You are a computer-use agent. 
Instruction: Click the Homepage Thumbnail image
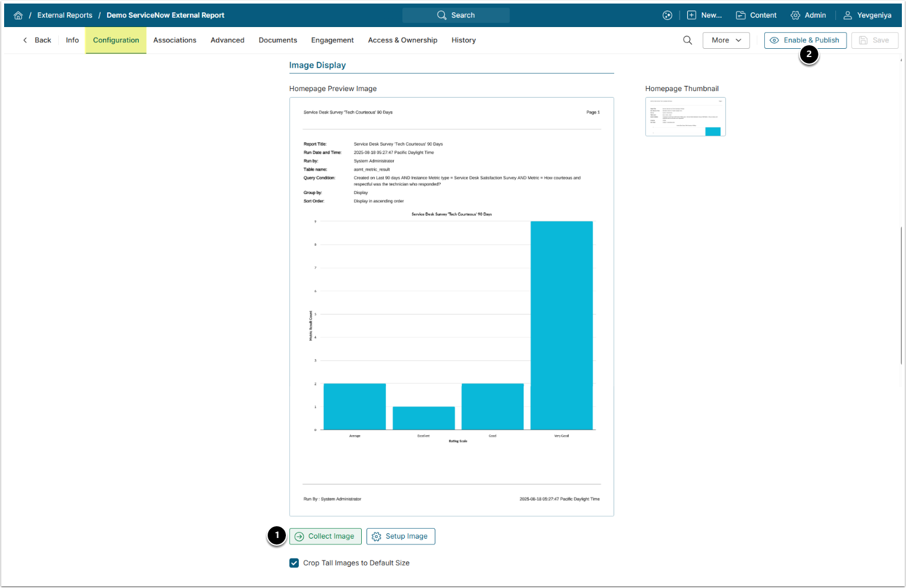685,116
